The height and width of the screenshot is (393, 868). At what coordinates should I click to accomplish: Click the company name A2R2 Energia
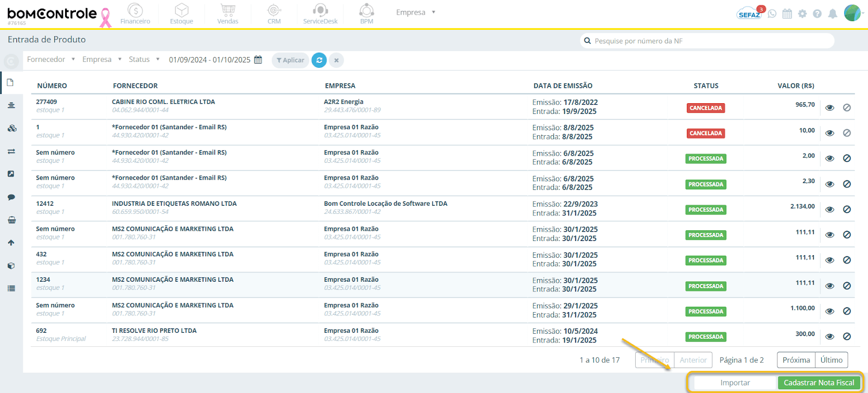pyautogui.click(x=343, y=102)
